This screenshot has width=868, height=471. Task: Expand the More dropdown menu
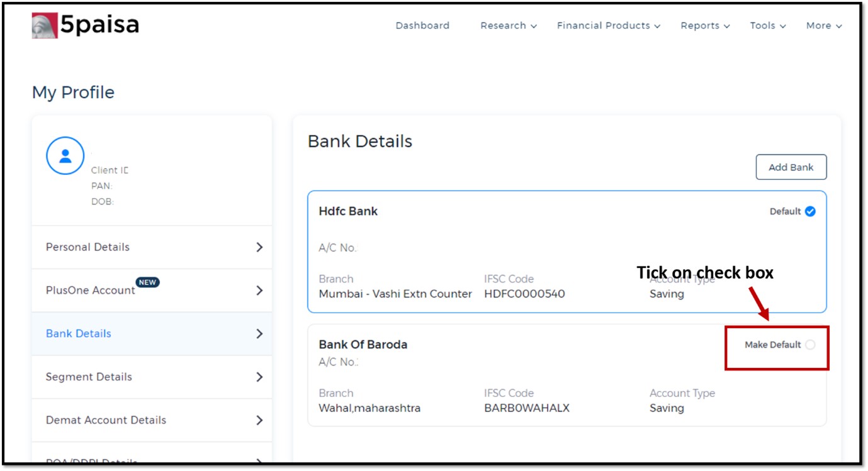(824, 26)
